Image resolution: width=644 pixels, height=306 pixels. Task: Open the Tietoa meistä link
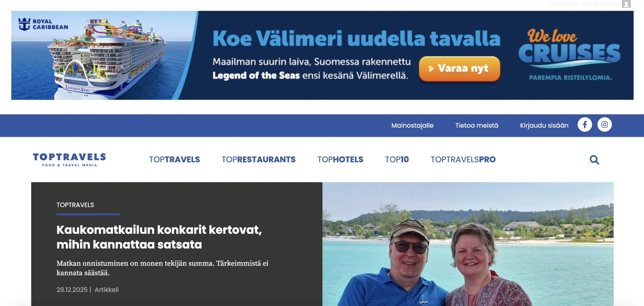[477, 125]
